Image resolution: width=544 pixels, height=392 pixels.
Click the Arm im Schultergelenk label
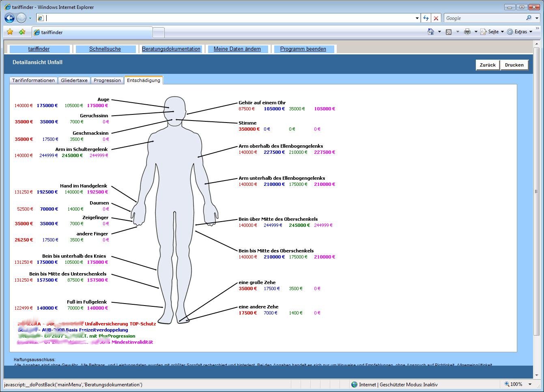coord(82,149)
